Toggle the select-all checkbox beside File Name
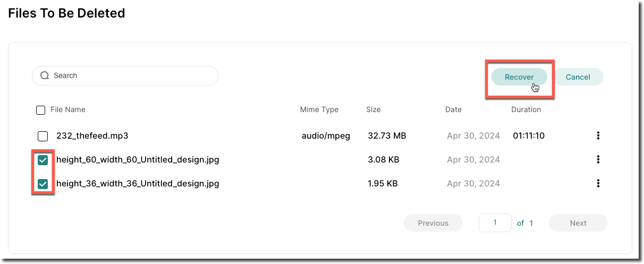 (x=40, y=110)
